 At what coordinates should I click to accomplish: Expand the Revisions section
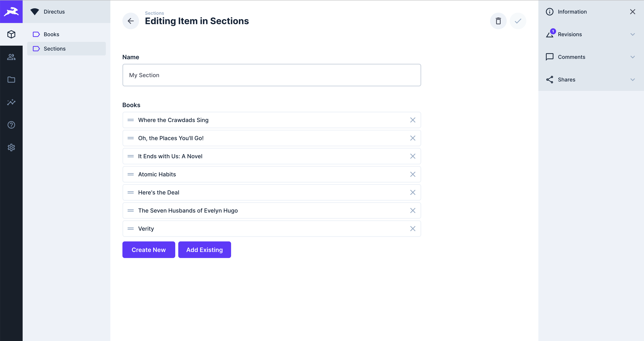[x=632, y=34]
